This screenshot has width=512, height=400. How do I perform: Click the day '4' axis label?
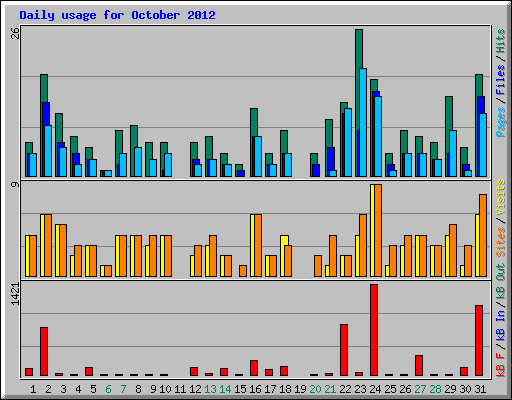pyautogui.click(x=78, y=389)
